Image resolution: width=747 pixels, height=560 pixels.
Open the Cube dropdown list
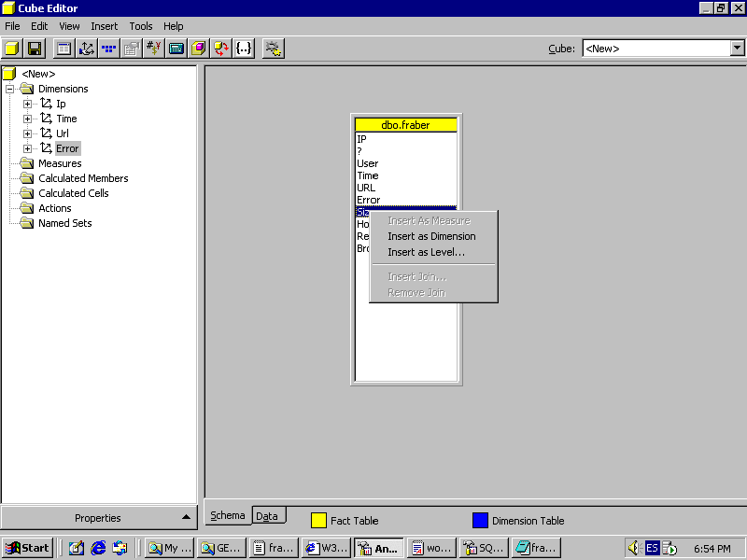(736, 49)
